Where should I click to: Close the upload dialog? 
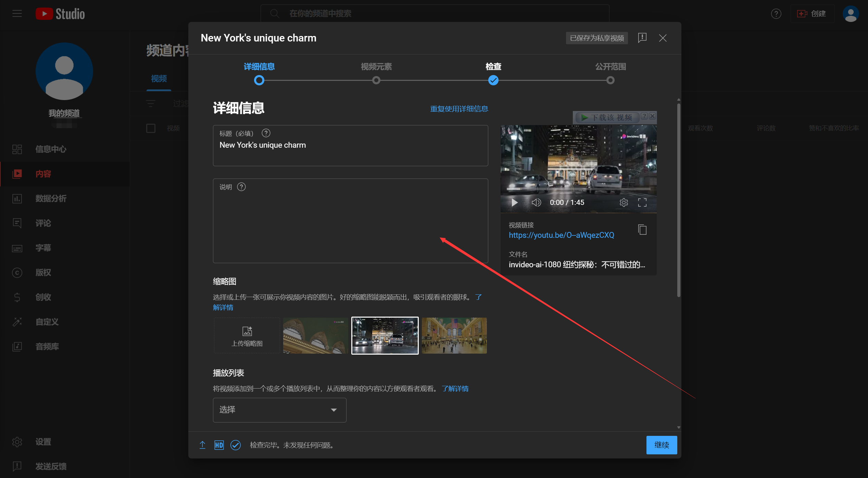663,38
